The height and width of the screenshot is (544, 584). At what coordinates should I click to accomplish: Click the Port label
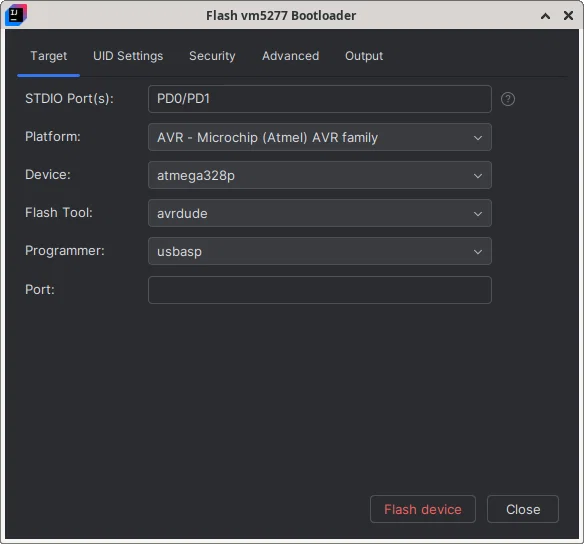[x=40, y=289]
